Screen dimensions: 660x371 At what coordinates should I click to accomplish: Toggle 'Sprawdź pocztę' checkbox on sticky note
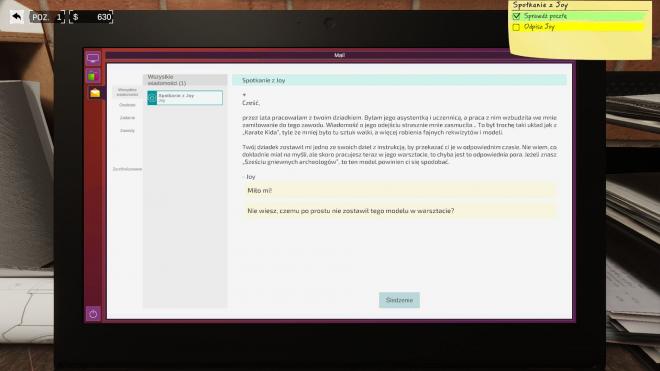(x=516, y=16)
